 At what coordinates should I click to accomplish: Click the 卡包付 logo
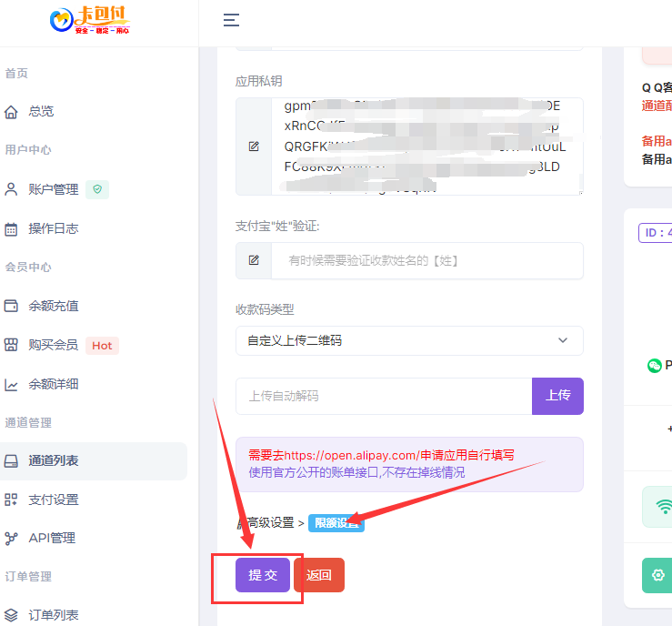pos(90,20)
